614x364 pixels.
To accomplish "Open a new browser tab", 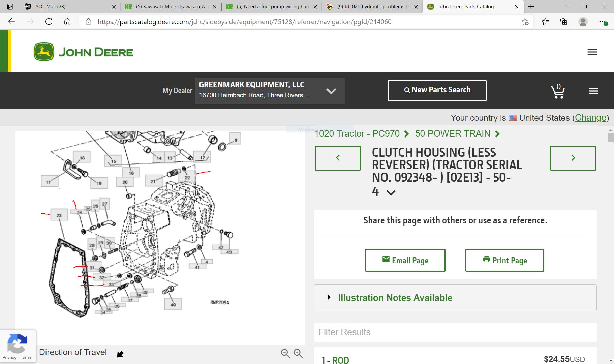I will 531,6.
